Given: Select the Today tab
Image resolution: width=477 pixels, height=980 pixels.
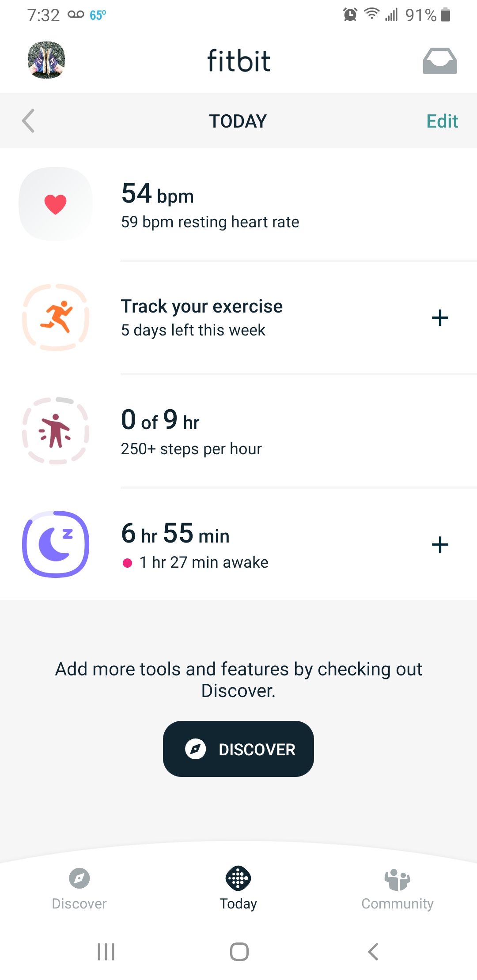Looking at the screenshot, I should click(238, 888).
